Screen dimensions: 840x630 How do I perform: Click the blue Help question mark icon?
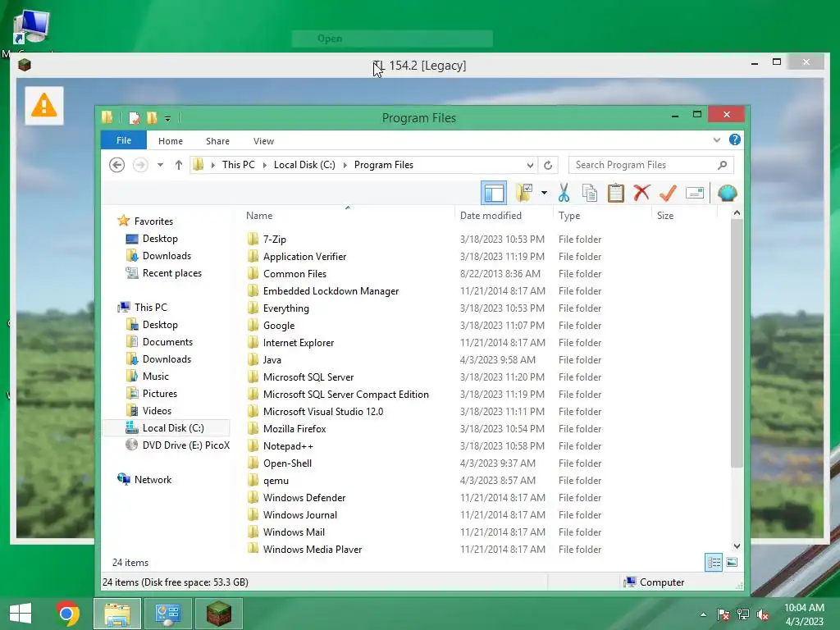(734, 139)
